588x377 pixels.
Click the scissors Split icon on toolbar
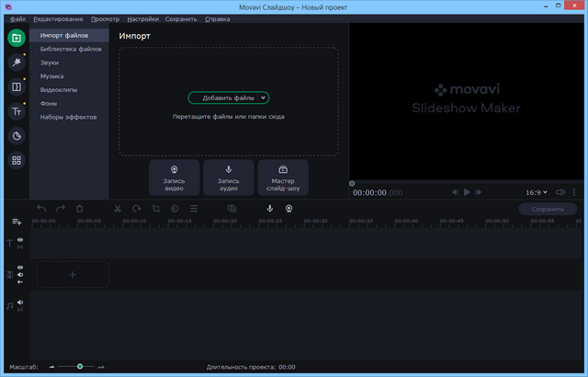(118, 209)
